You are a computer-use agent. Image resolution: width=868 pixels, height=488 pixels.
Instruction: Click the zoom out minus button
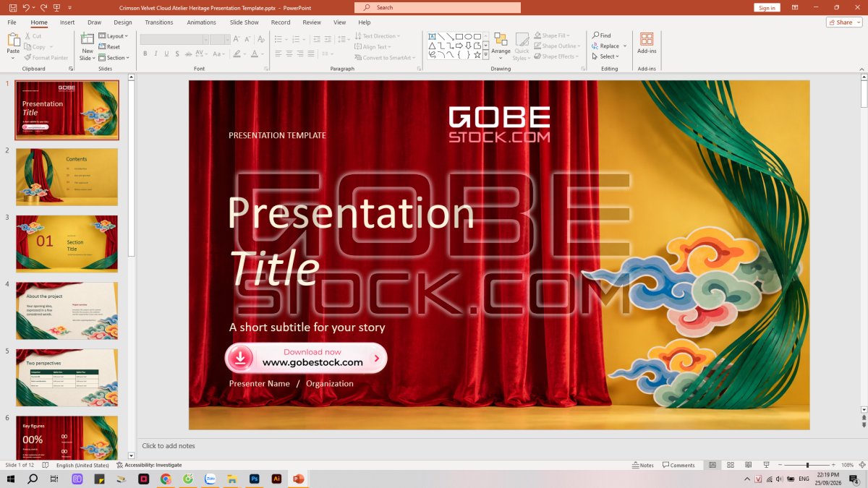(x=780, y=465)
